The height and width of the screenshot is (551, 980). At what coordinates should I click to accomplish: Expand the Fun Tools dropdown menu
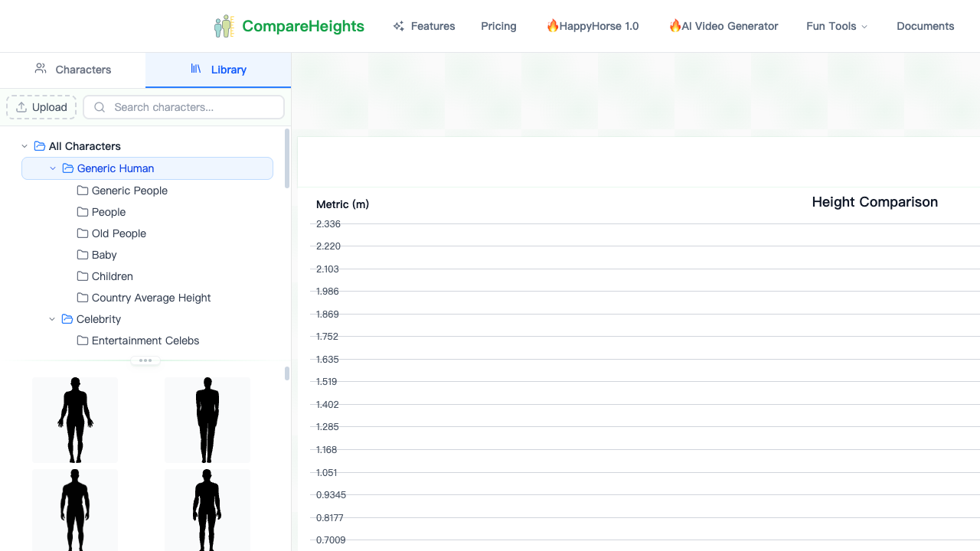(837, 26)
